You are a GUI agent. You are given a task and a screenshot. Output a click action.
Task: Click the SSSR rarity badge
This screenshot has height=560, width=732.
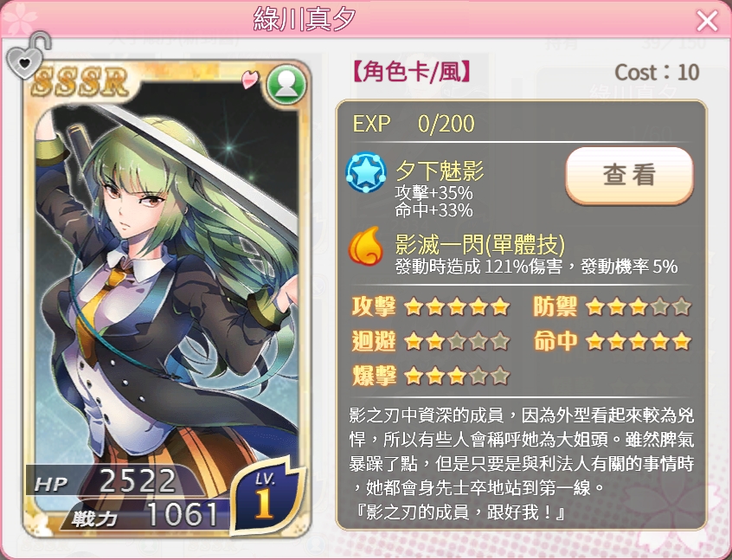point(80,81)
